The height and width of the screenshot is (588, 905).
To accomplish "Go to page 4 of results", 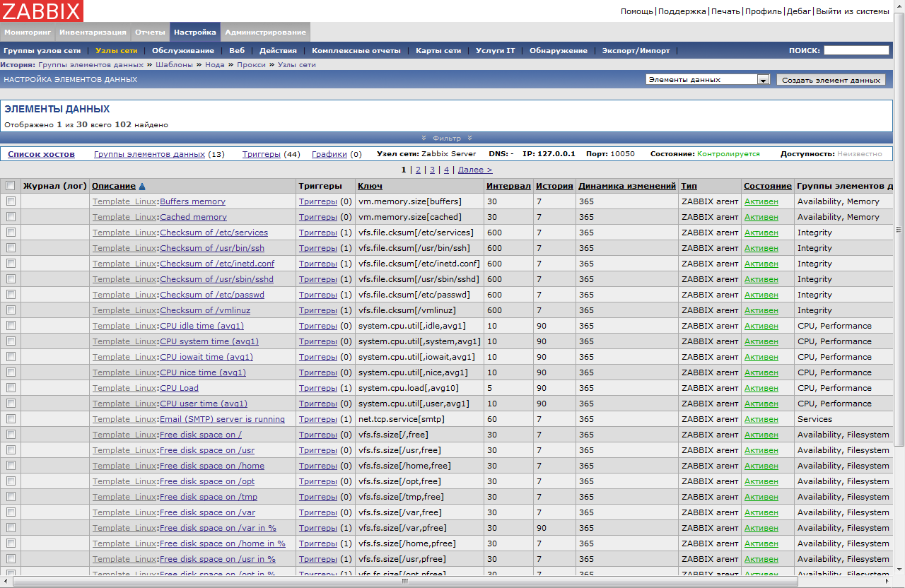I will pos(446,170).
